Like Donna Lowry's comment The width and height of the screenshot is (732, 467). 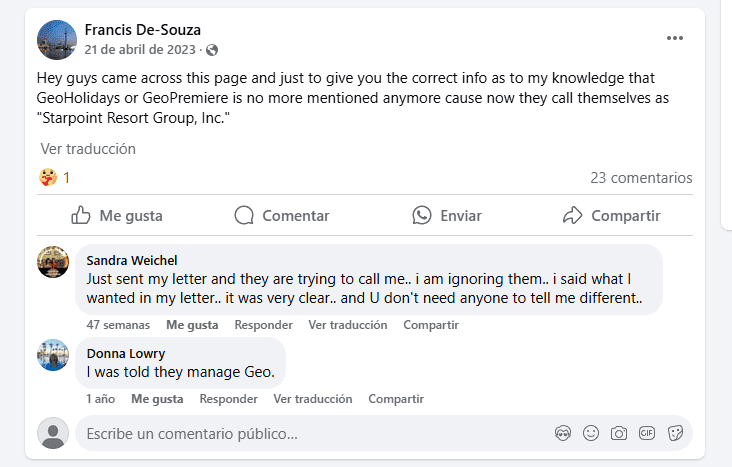click(157, 398)
